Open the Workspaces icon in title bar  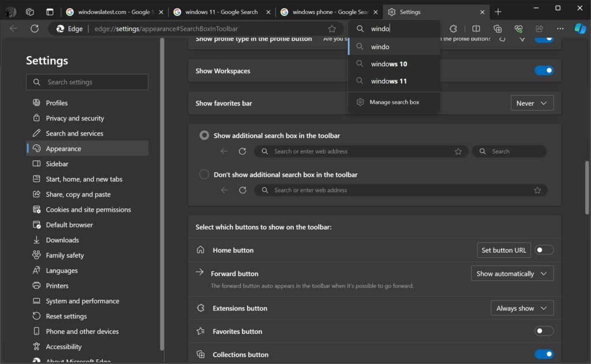(30, 12)
